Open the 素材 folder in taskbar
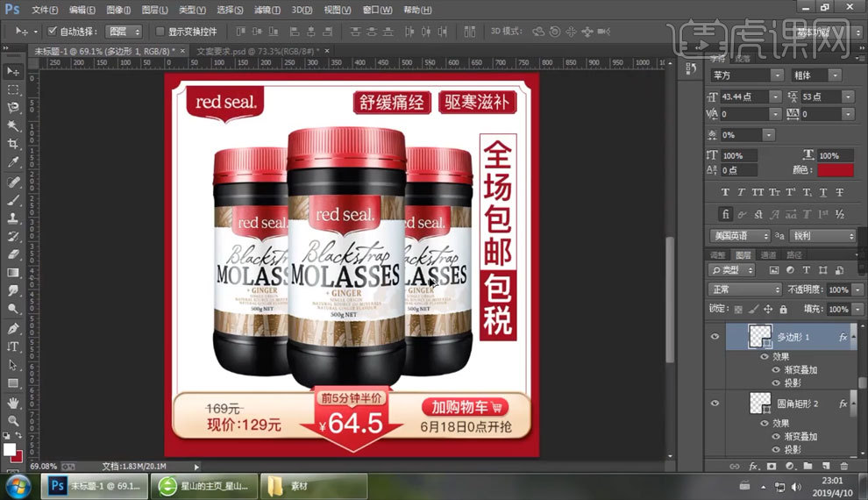The height and width of the screenshot is (500, 868). click(314, 486)
